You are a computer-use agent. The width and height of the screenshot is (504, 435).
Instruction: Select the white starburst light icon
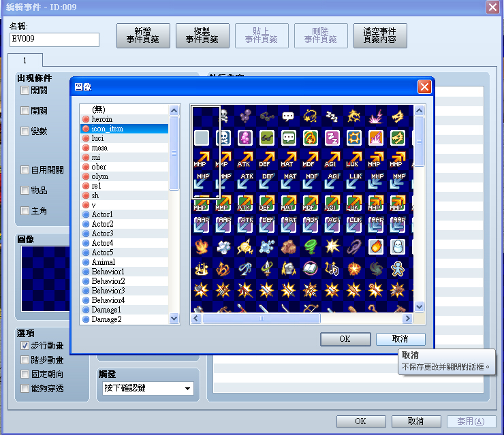click(x=332, y=246)
